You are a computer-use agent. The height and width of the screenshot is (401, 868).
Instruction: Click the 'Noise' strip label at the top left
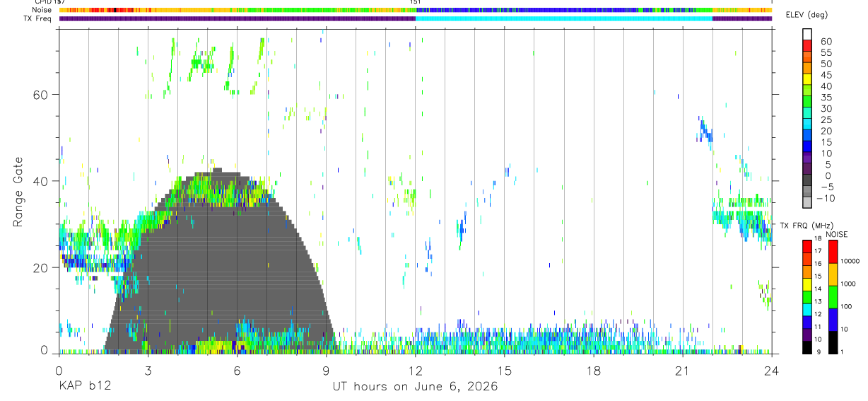[42, 10]
